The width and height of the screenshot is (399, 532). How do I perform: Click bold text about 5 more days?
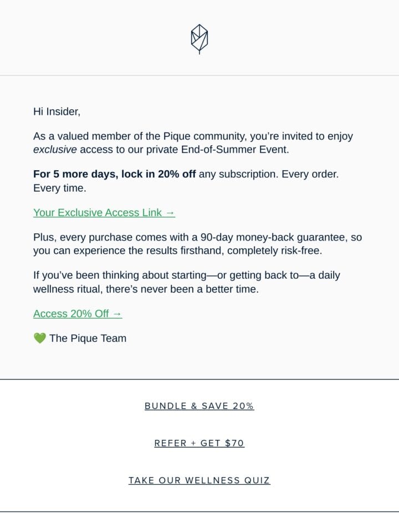pyautogui.click(x=114, y=174)
